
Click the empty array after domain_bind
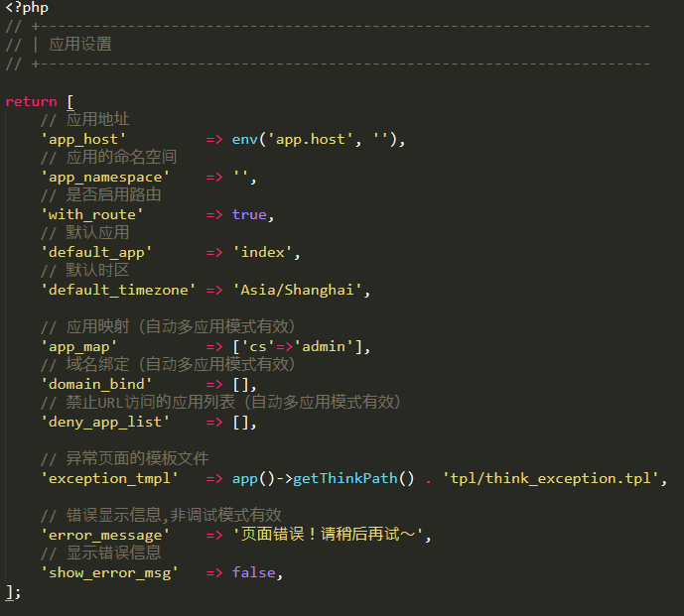pos(241,385)
